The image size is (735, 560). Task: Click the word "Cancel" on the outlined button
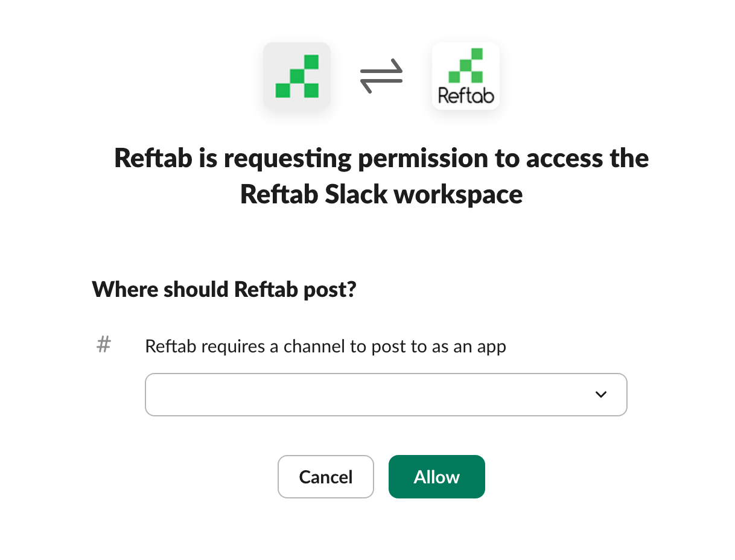326,477
